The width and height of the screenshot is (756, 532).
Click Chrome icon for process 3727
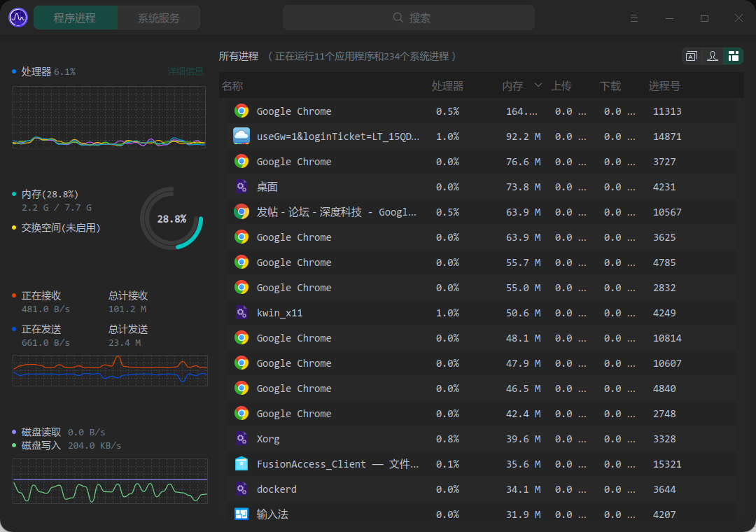[241, 161]
